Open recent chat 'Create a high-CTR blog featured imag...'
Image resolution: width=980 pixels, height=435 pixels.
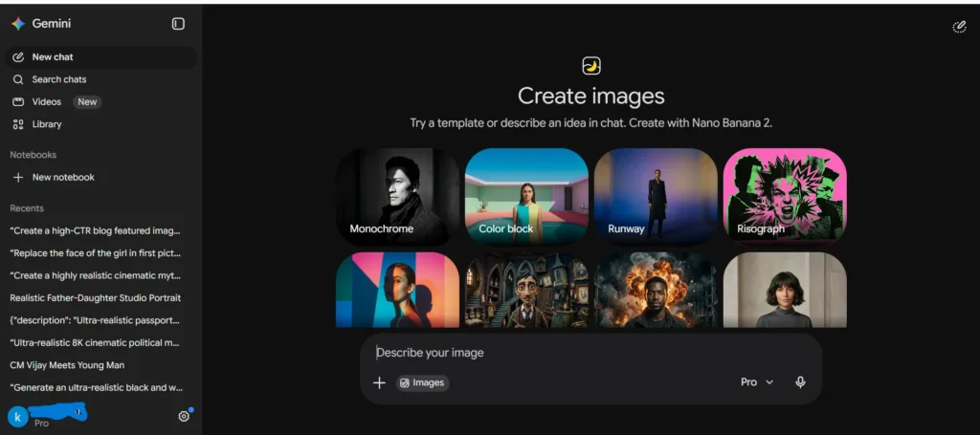(x=96, y=231)
